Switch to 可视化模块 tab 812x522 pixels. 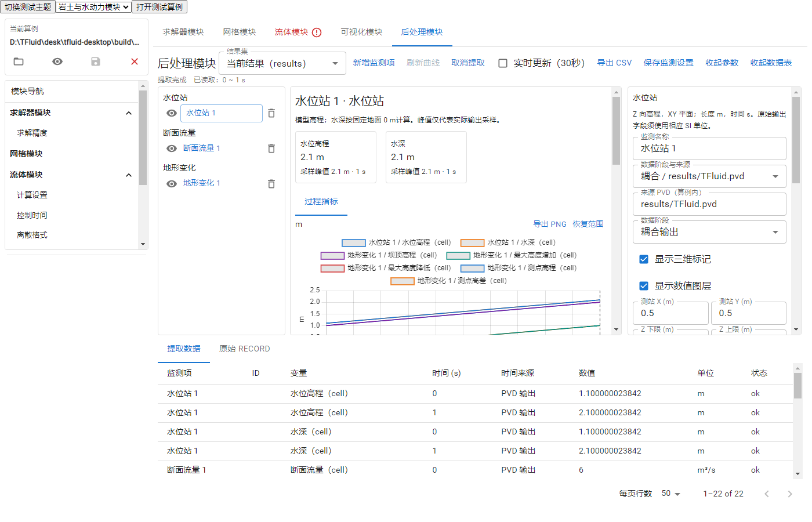[361, 32]
